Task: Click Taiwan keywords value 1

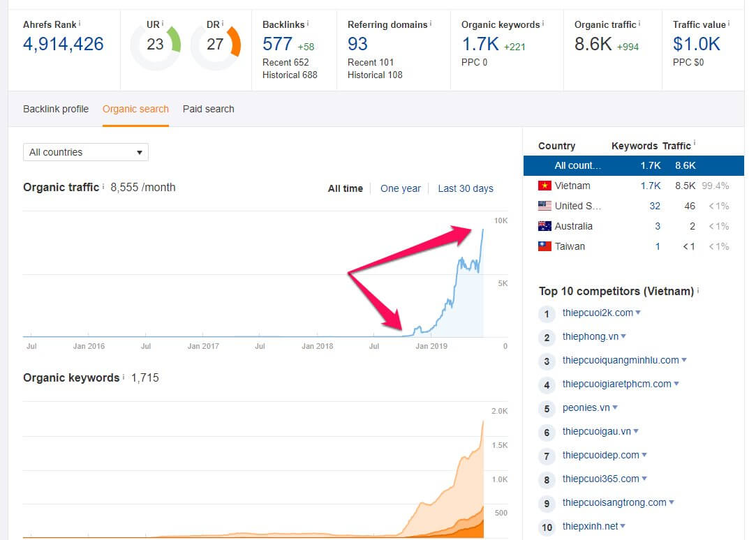Action: click(658, 246)
